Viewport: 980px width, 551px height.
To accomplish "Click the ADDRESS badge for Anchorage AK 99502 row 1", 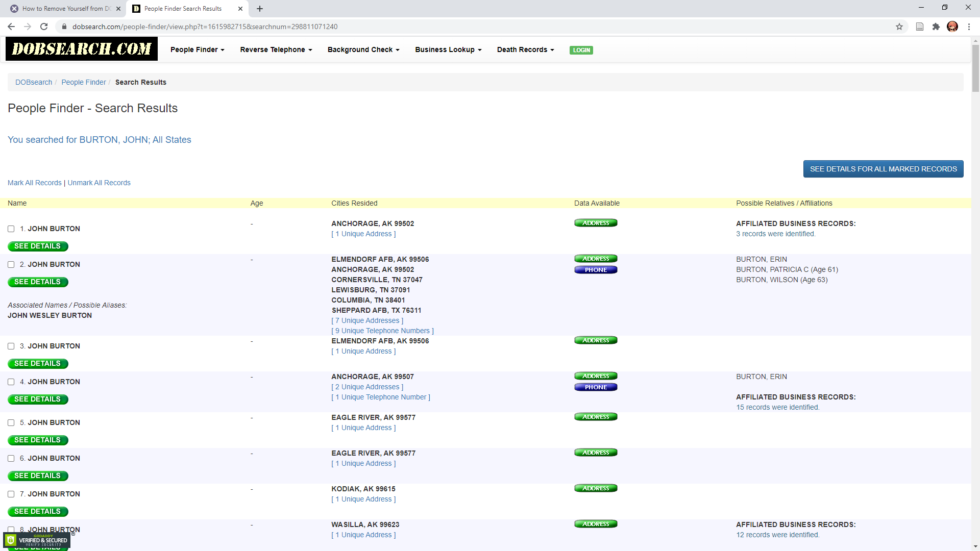I will tap(596, 223).
